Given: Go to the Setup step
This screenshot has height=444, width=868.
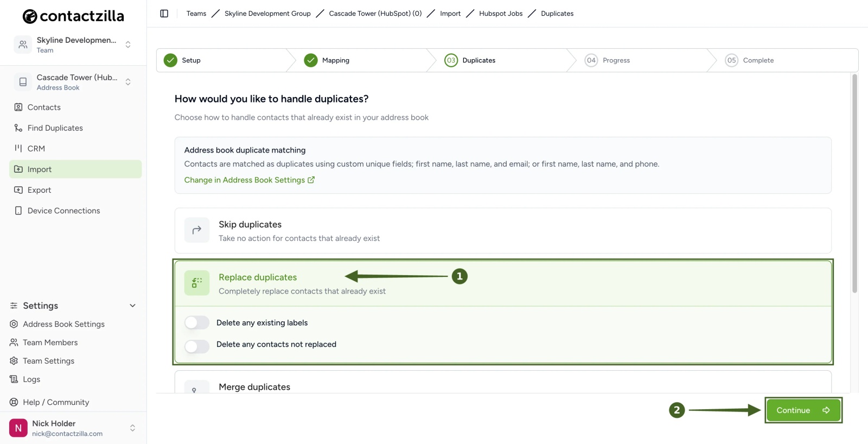Looking at the screenshot, I should [182, 60].
